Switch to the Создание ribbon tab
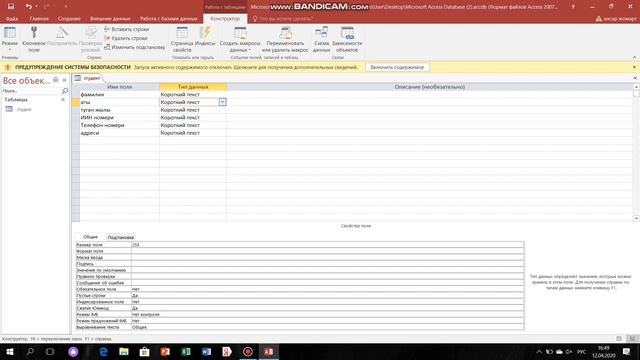 point(69,19)
